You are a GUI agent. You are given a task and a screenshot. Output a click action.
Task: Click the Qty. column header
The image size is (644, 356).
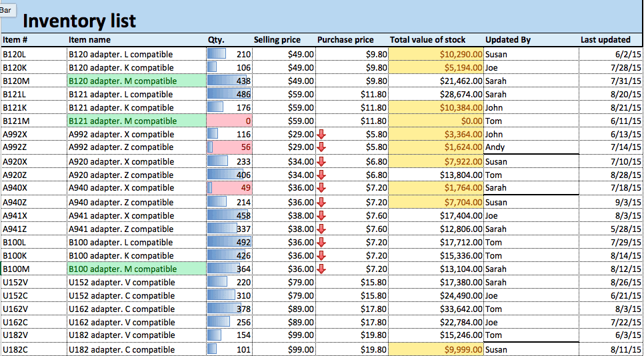[x=216, y=40]
